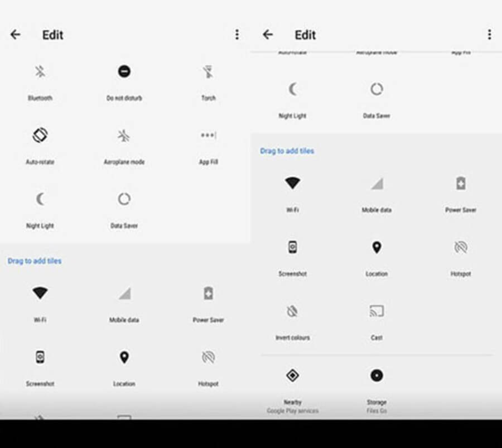Tap the Invert colours tile
Image resolution: width=502 pixels, height=448 pixels.
(x=292, y=311)
